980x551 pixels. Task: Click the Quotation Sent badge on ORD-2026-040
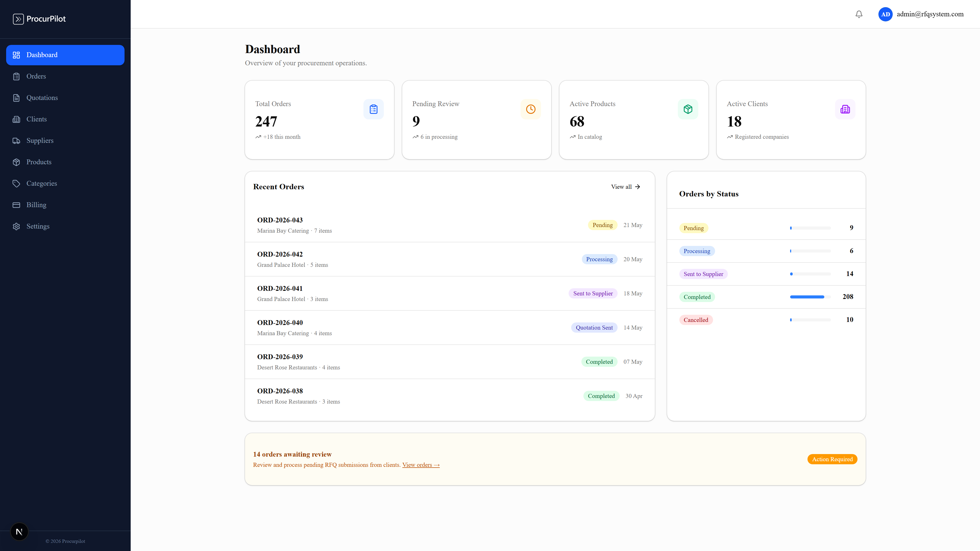594,328
